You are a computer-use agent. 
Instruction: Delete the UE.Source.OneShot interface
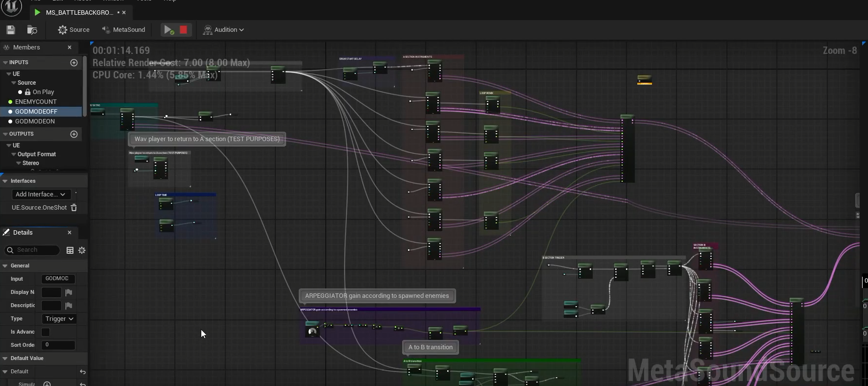pos(74,208)
